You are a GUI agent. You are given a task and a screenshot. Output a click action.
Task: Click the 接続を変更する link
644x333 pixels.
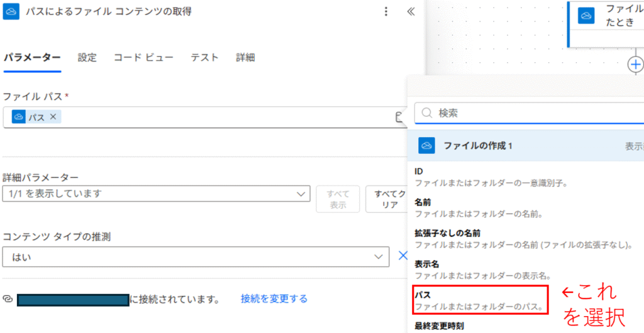point(274,299)
